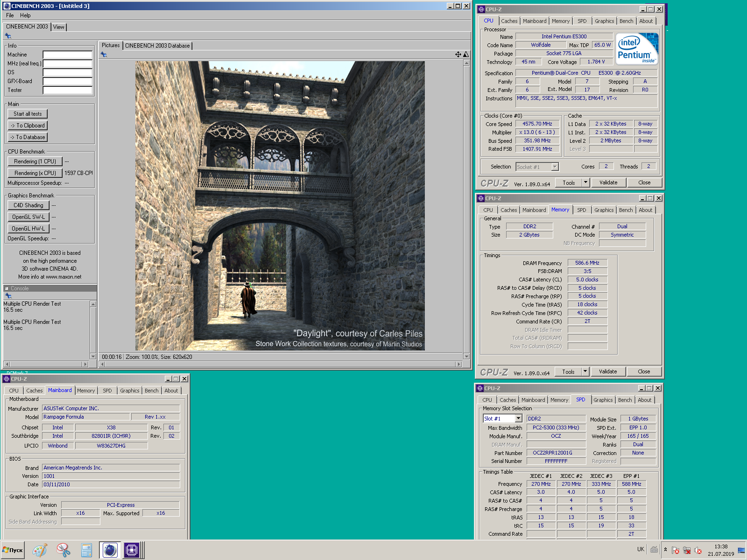Click the CPU-Z title icon in the SPD window
The image size is (747, 560).
click(x=480, y=388)
